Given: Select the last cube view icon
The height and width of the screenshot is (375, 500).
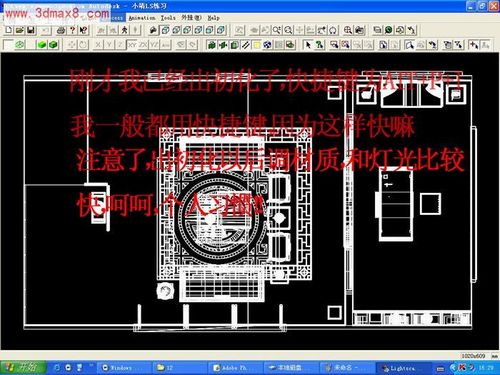Looking at the screenshot, I should (x=221, y=30).
